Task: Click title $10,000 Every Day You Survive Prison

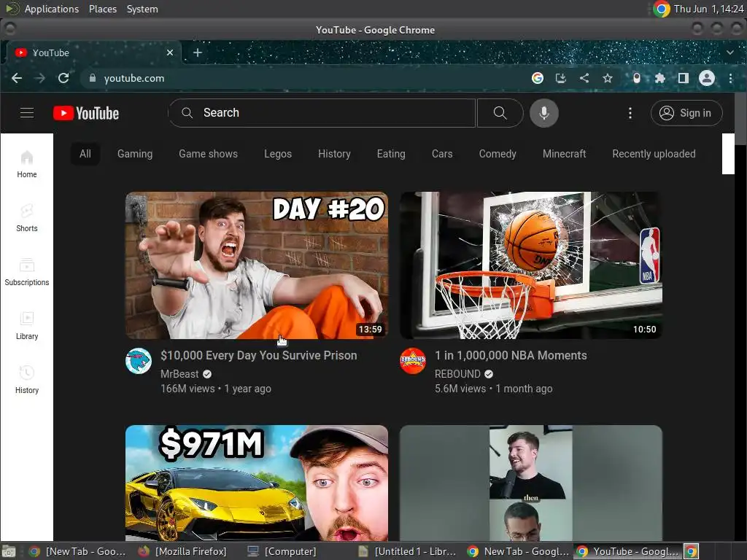Action: tap(259, 355)
